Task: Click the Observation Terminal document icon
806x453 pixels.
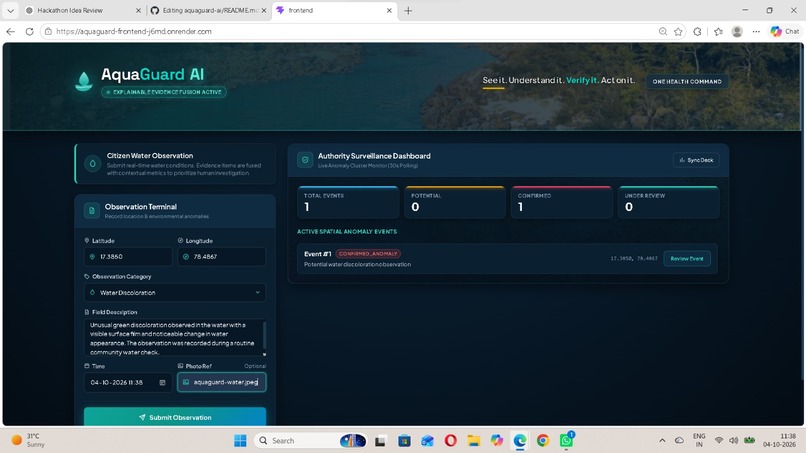Action: (x=91, y=210)
